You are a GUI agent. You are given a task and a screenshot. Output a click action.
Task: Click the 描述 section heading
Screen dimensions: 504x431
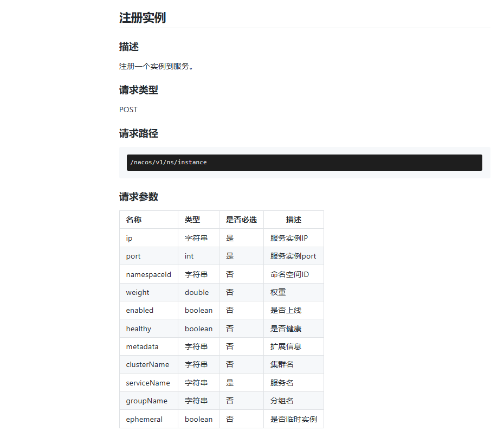(x=129, y=47)
